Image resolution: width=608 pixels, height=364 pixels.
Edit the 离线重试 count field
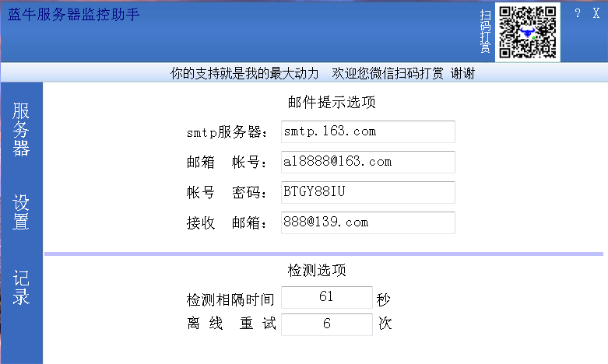(327, 324)
